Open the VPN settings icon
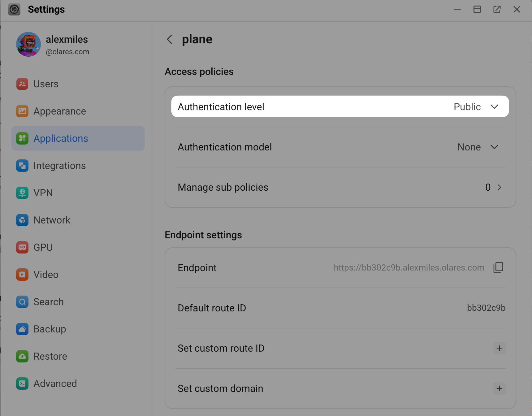The width and height of the screenshot is (532, 416). pyautogui.click(x=22, y=193)
